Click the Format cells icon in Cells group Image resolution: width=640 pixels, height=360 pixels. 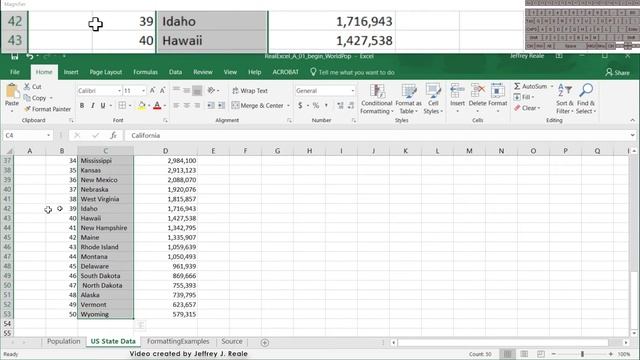click(498, 90)
